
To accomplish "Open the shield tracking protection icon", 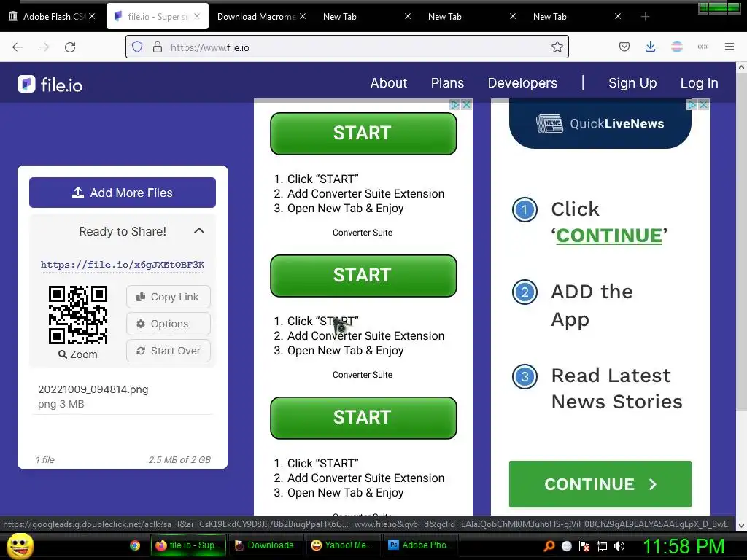I will click(x=137, y=47).
